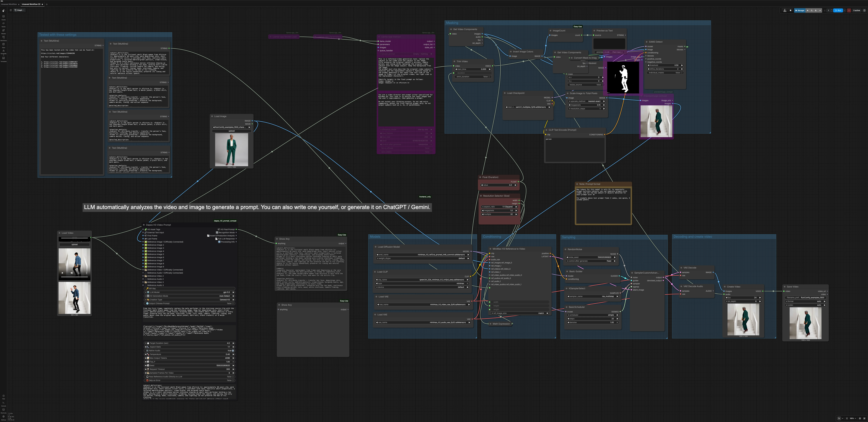Open sampler_name dropdown in KSamplerSelect
The image size is (868, 422).
coord(592,297)
